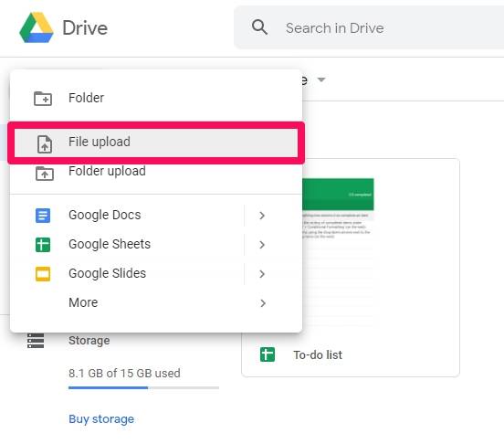
Task: Click the new Folder icon
Action: point(43,99)
